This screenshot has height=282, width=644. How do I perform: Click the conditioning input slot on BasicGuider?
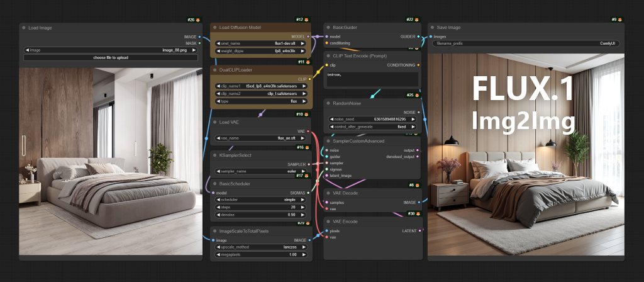pyautogui.click(x=327, y=43)
